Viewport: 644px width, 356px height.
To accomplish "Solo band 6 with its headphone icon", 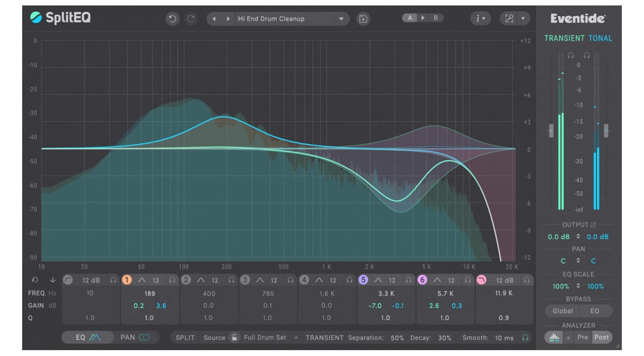I will [468, 280].
